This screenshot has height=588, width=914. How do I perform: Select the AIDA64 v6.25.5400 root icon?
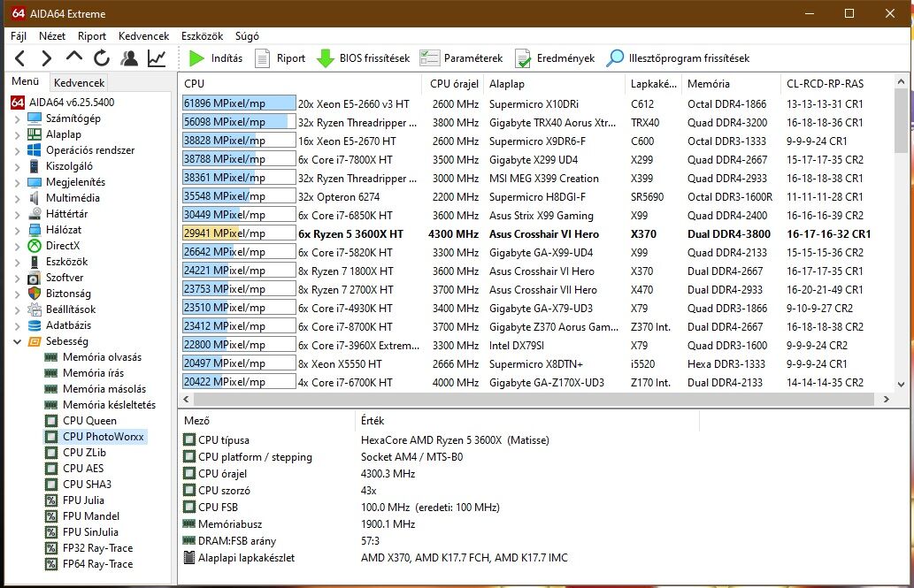(18, 103)
